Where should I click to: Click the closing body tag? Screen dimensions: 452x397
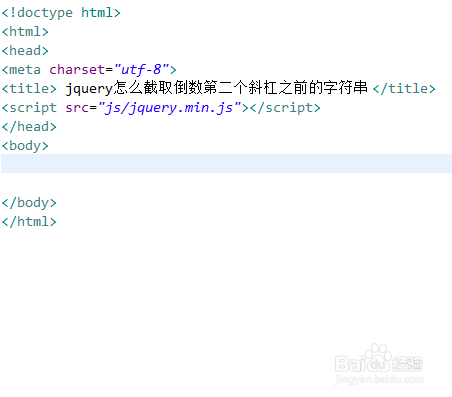29,203
